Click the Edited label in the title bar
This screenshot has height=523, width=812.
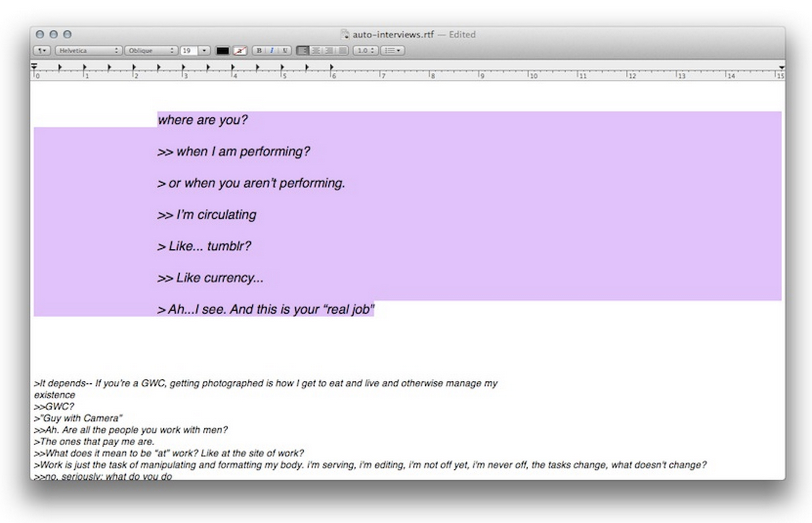point(462,34)
